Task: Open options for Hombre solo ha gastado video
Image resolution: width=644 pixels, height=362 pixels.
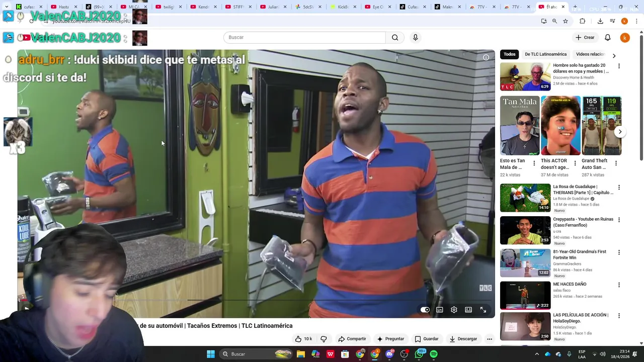Action: 619,66
